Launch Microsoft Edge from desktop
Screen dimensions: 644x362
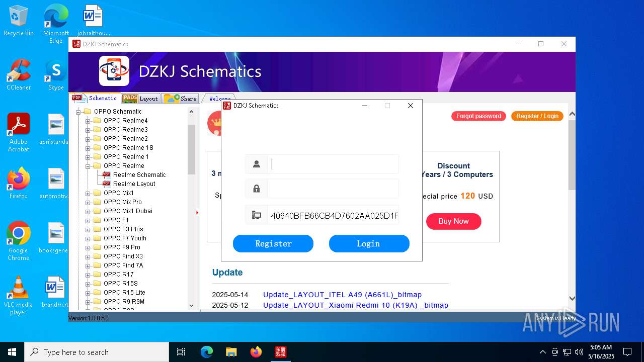[56, 24]
